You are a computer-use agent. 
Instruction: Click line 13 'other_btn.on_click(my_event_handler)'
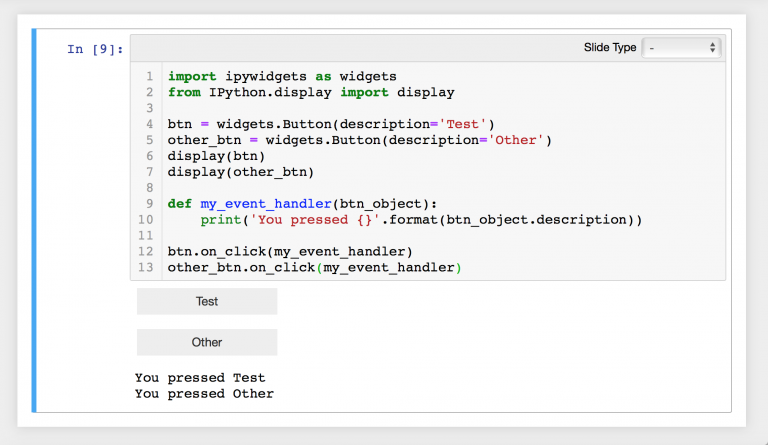(x=314, y=267)
